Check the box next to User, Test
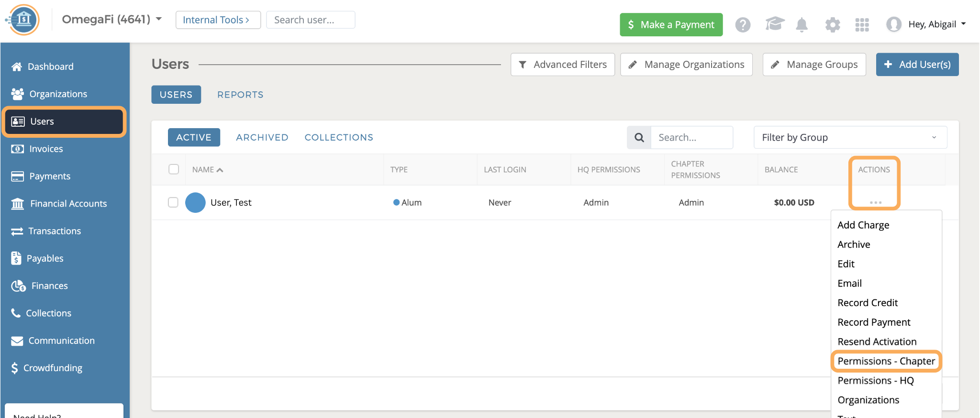 (x=173, y=202)
